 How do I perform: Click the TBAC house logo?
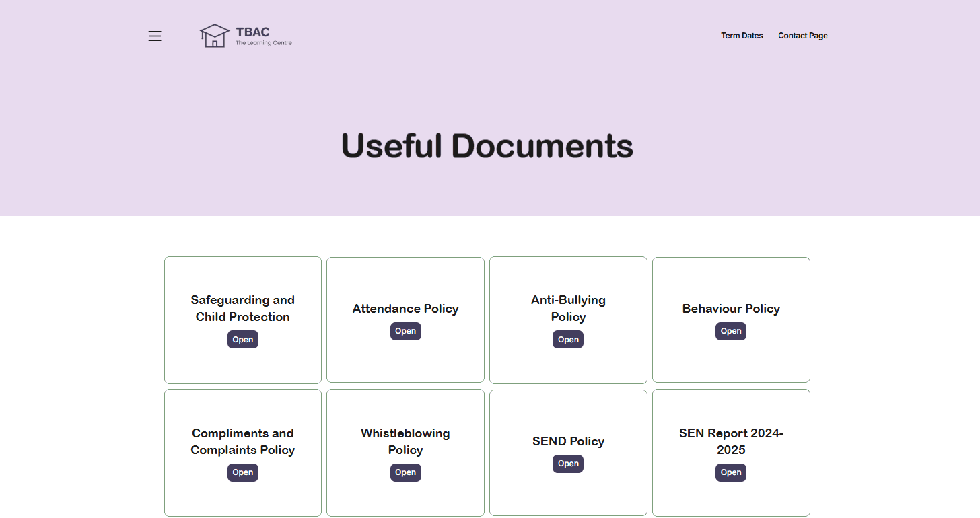(x=215, y=35)
